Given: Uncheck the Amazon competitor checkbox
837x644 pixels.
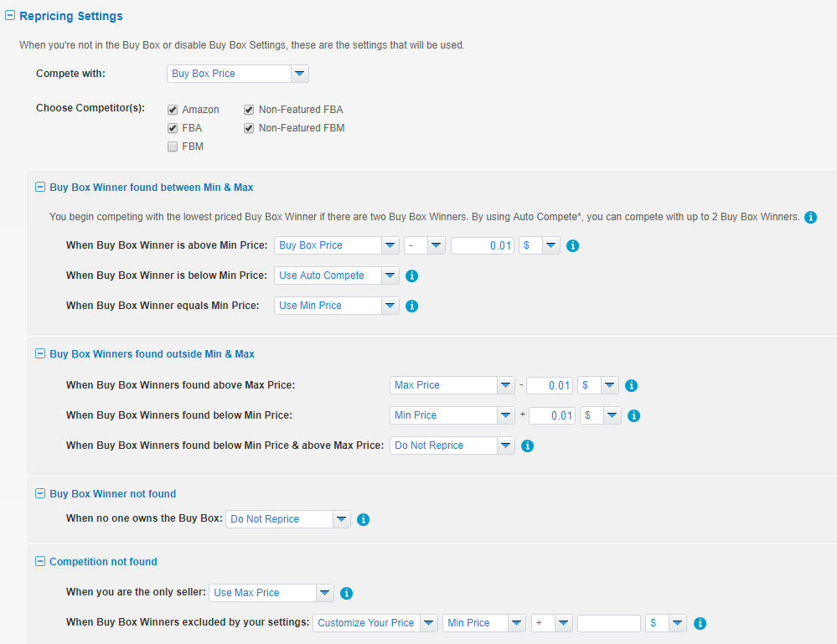Looking at the screenshot, I should coord(173,110).
